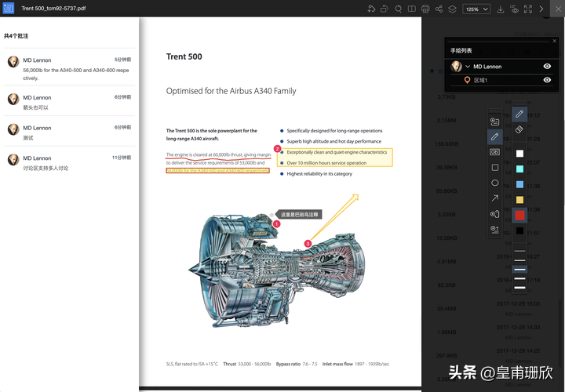Viewport: 565px width, 392px height.
Task: Open comment starting with 56,000lb for the A340-500
Action: (x=69, y=68)
